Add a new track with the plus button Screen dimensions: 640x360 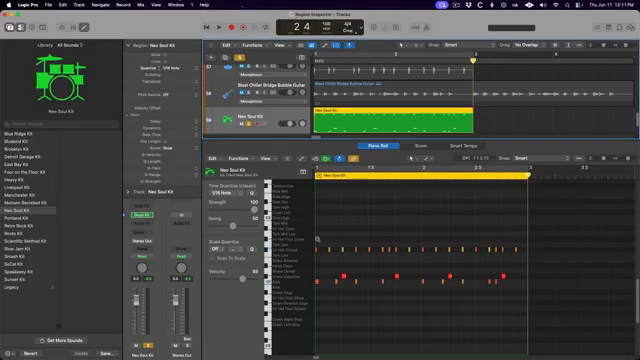pos(211,58)
